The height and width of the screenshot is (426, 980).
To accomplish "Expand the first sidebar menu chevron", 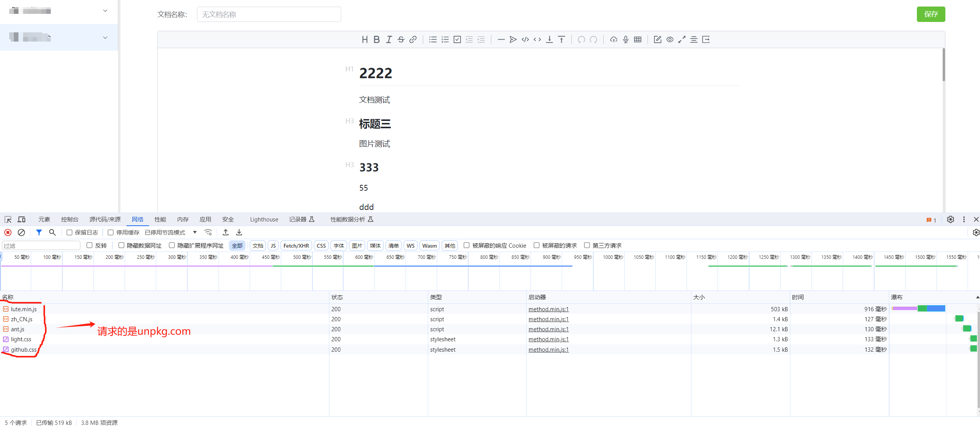I will pyautogui.click(x=105, y=11).
